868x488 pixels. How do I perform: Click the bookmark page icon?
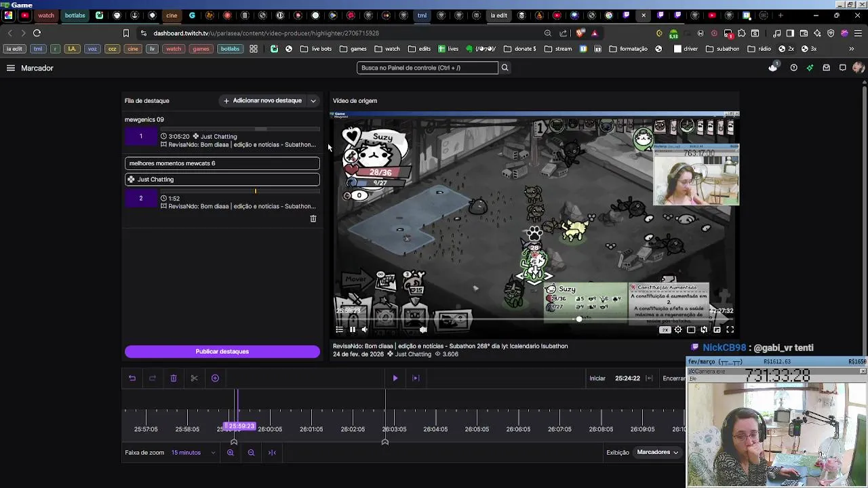coord(125,33)
